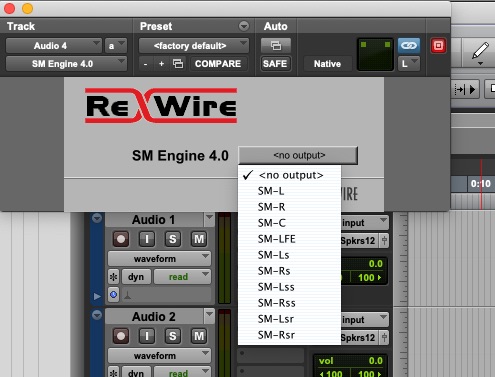Click Audio 2 output window fader icon
The height and width of the screenshot is (377, 495).
click(384, 337)
